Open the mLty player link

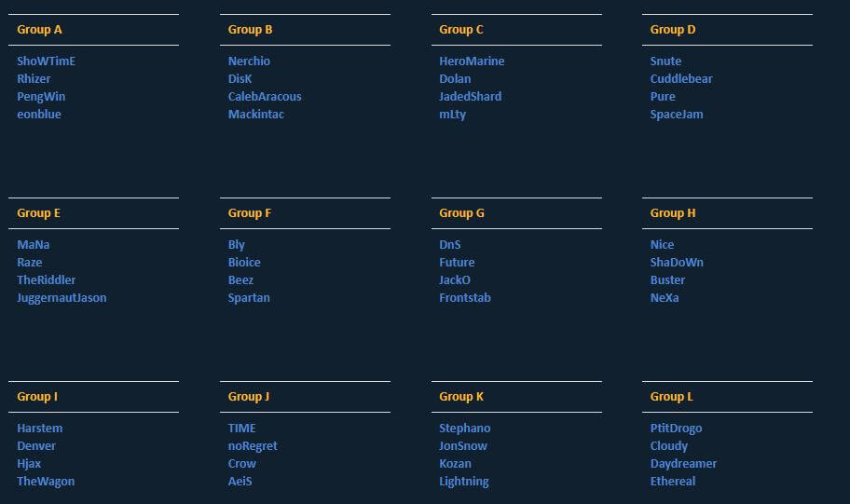coord(452,115)
